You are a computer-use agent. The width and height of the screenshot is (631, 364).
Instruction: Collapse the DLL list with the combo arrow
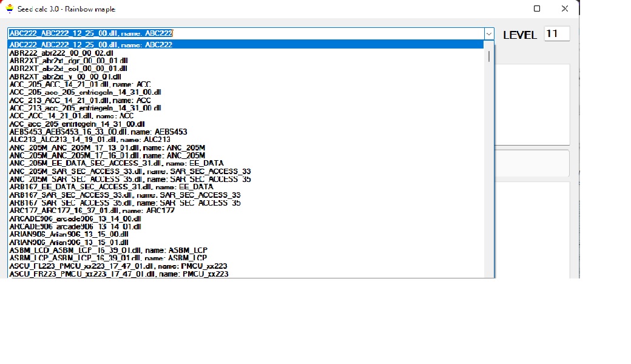489,34
